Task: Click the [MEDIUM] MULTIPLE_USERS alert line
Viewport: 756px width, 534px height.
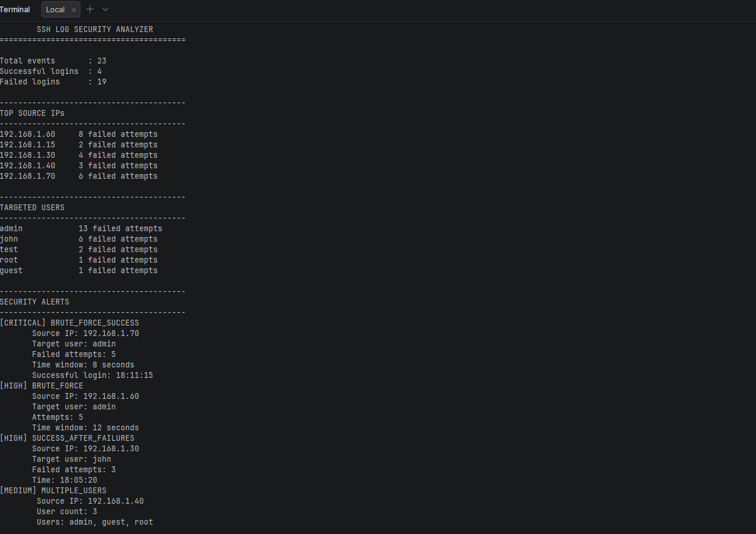Action: pyautogui.click(x=53, y=490)
